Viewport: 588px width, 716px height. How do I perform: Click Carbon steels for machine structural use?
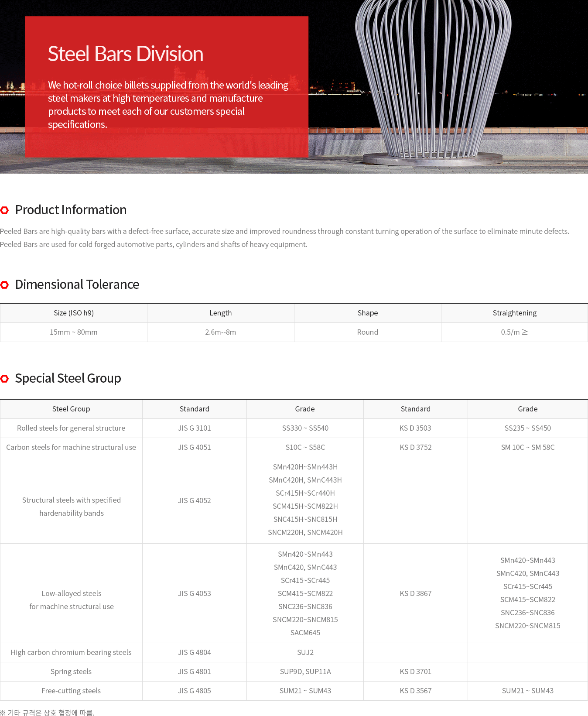coord(71,447)
